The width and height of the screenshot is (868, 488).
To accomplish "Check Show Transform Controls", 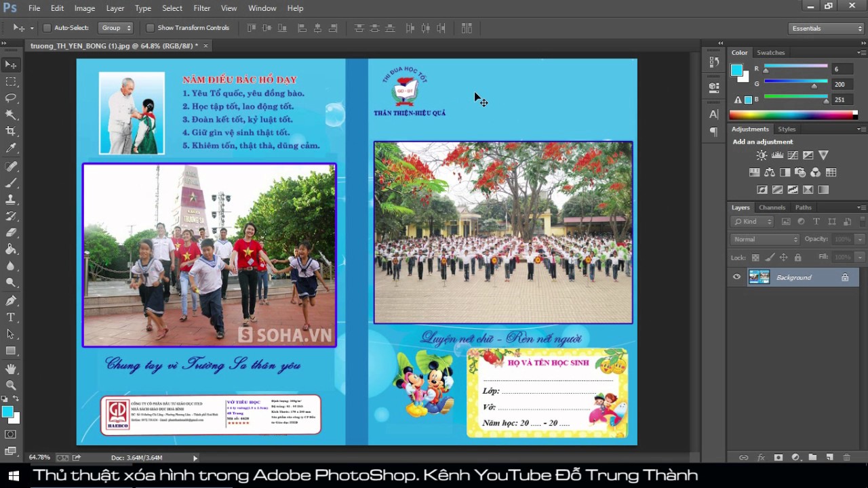I will (x=150, y=28).
